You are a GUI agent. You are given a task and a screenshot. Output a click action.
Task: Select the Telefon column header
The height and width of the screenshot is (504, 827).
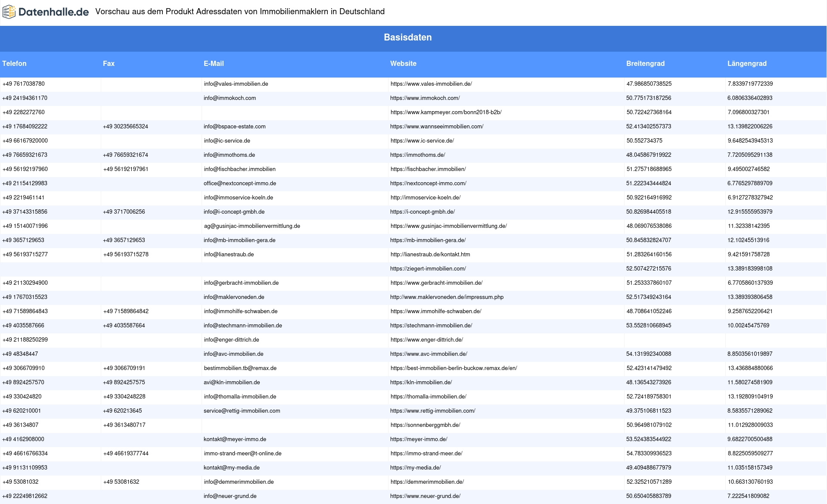pyautogui.click(x=14, y=63)
